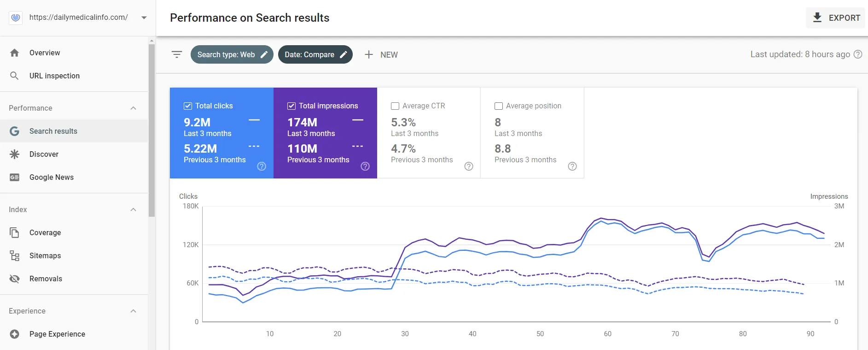Click help icon on Average CTR card
This screenshot has width=868, height=350.
pyautogui.click(x=469, y=166)
